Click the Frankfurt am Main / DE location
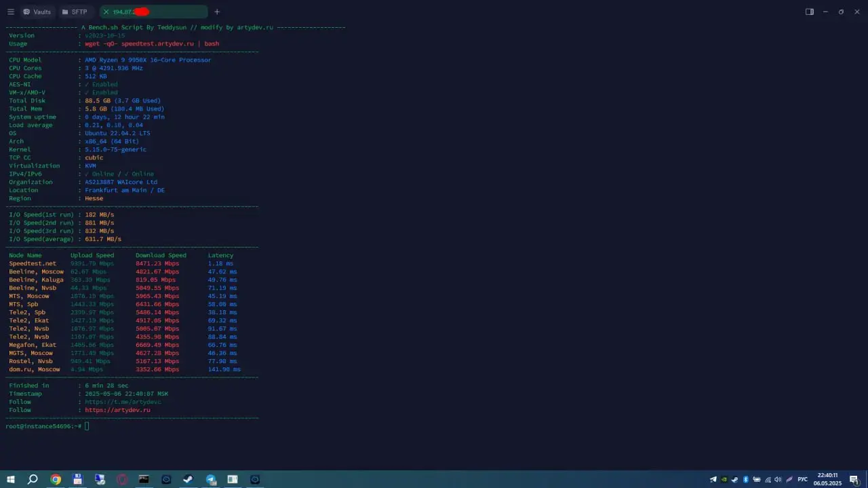The image size is (868, 488). pyautogui.click(x=125, y=190)
